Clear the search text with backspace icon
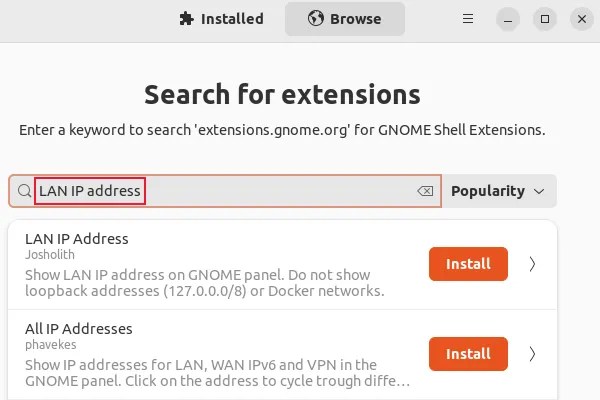Viewport: 600px width, 400px height. tap(425, 191)
